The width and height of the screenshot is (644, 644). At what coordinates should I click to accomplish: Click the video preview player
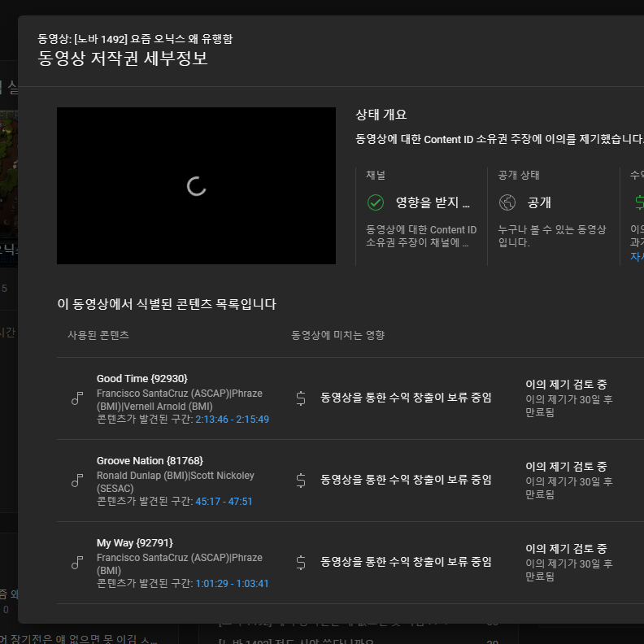(x=196, y=186)
